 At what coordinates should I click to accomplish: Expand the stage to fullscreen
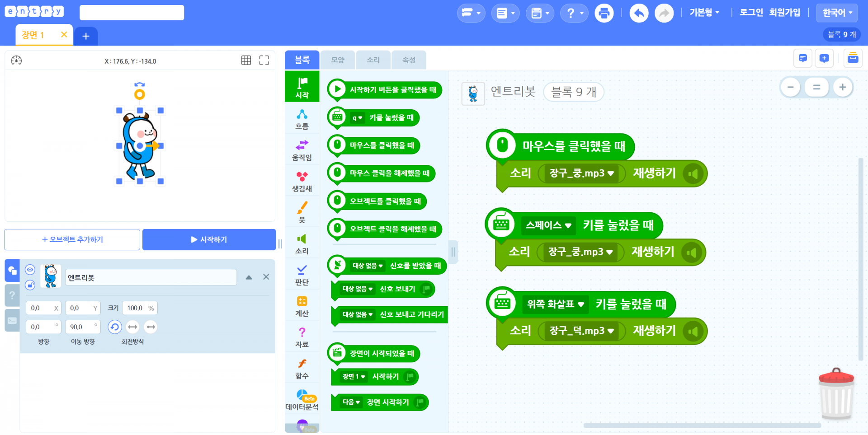click(264, 61)
